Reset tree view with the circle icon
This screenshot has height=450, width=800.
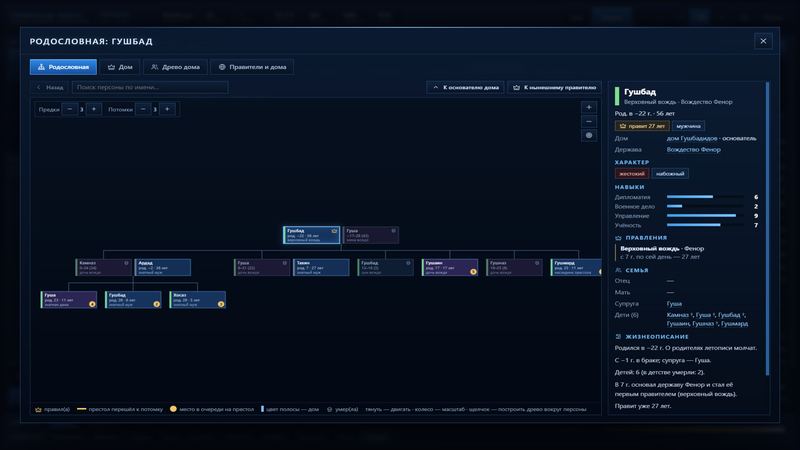click(589, 135)
